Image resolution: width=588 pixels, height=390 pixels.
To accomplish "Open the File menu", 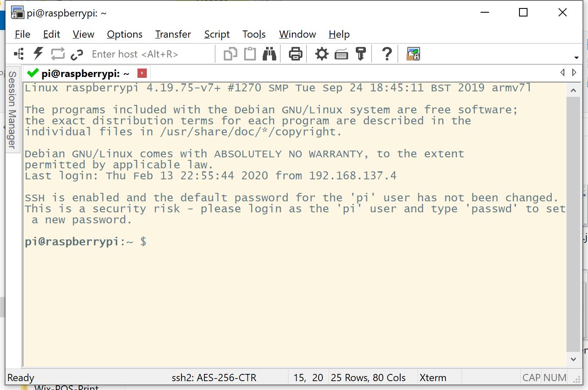I will click(22, 34).
